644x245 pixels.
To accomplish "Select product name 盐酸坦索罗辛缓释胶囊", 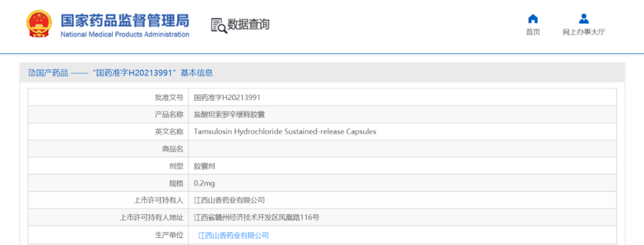I will [229, 115].
